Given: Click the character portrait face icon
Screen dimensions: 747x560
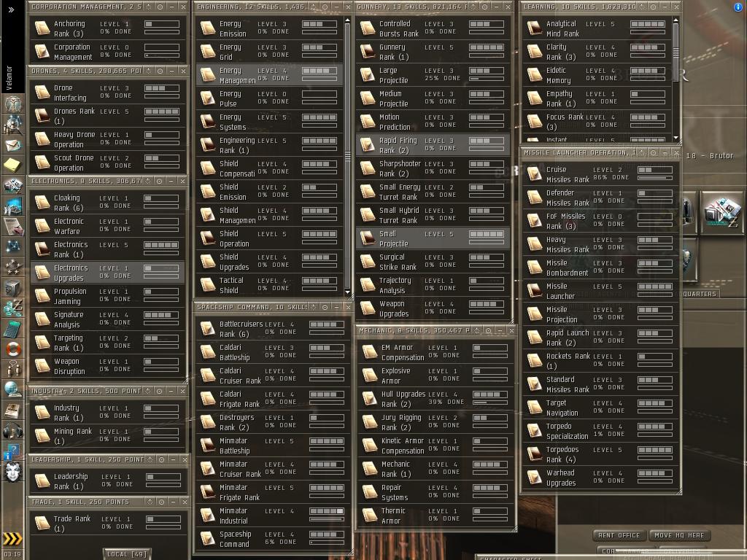Looking at the screenshot, I should 13,472.
